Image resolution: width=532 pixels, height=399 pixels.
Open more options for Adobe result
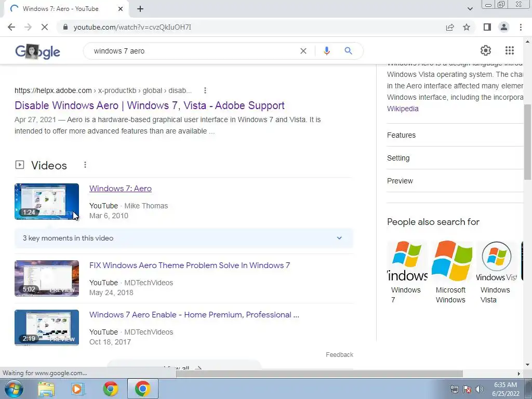point(205,90)
